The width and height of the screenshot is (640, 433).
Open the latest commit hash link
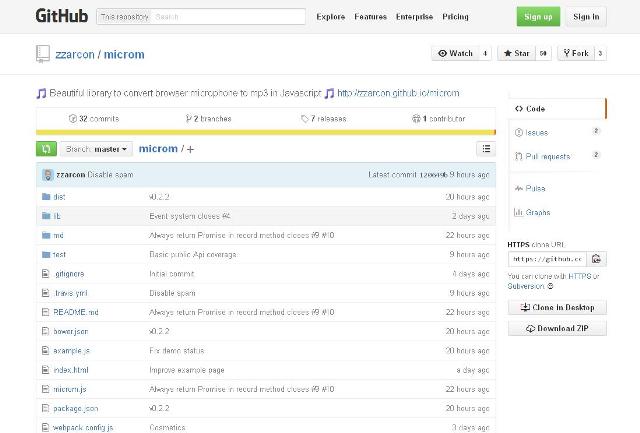pos(434,175)
